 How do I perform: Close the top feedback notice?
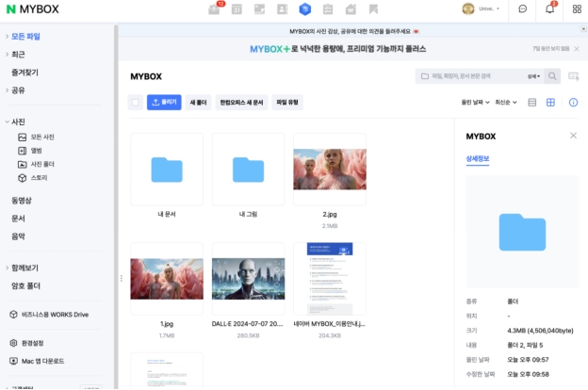(x=583, y=29)
